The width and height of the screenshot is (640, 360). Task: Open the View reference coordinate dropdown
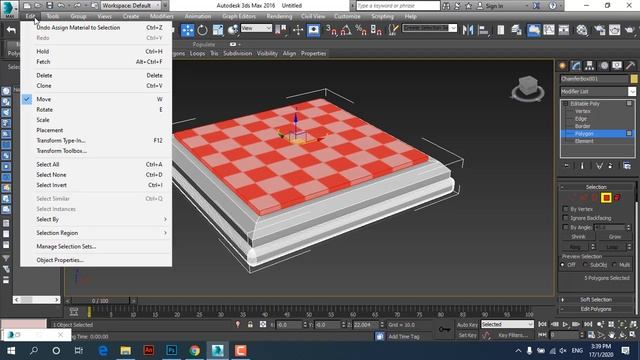pos(256,28)
